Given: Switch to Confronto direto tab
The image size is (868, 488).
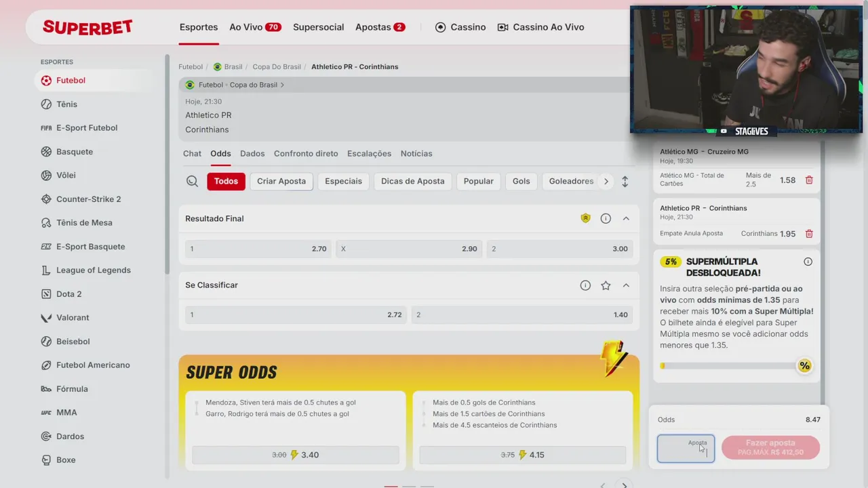Looking at the screenshot, I should pyautogui.click(x=306, y=154).
